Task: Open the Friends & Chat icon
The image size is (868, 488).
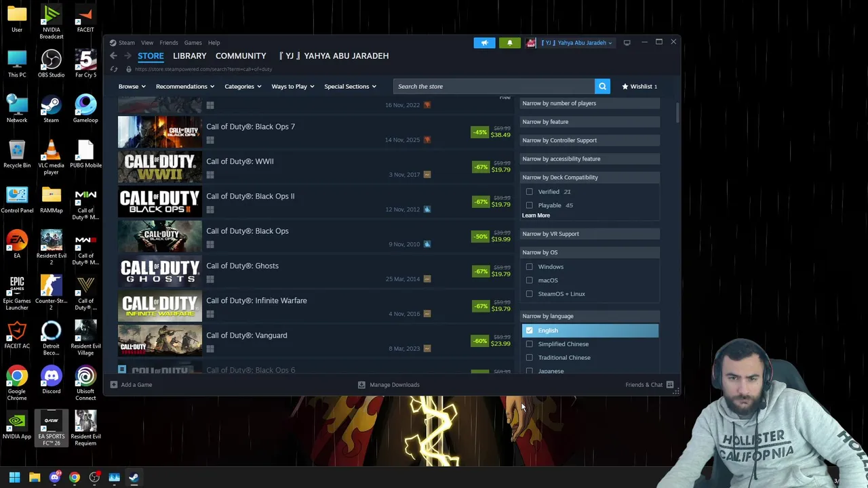Action: 670,384
